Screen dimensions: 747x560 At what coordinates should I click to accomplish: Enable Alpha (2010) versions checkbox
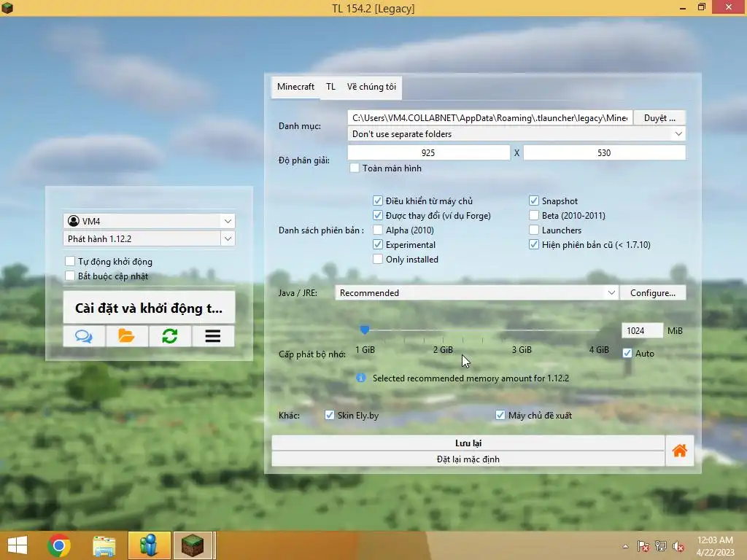377,230
